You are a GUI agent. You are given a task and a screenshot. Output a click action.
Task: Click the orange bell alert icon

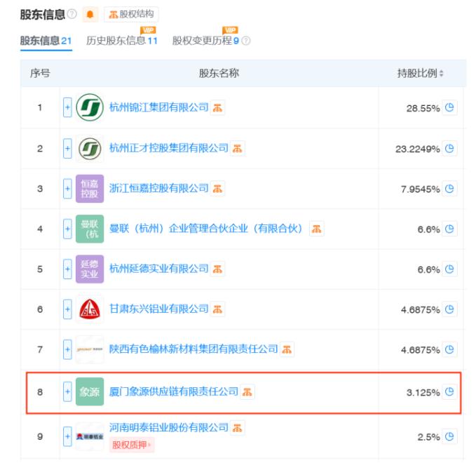(90, 15)
